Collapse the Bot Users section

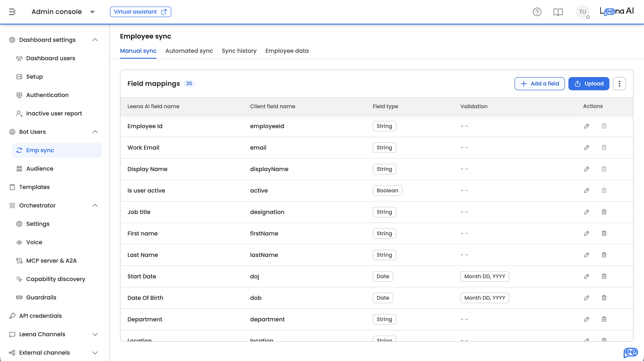[x=95, y=132]
